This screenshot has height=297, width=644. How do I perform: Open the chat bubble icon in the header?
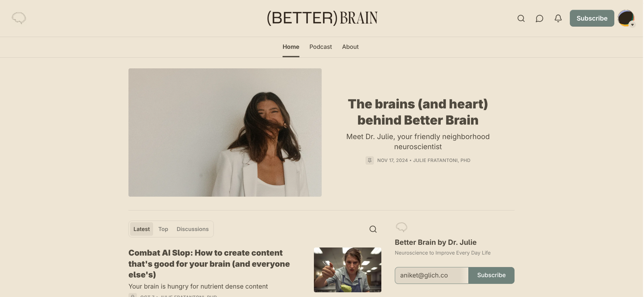[539, 19]
